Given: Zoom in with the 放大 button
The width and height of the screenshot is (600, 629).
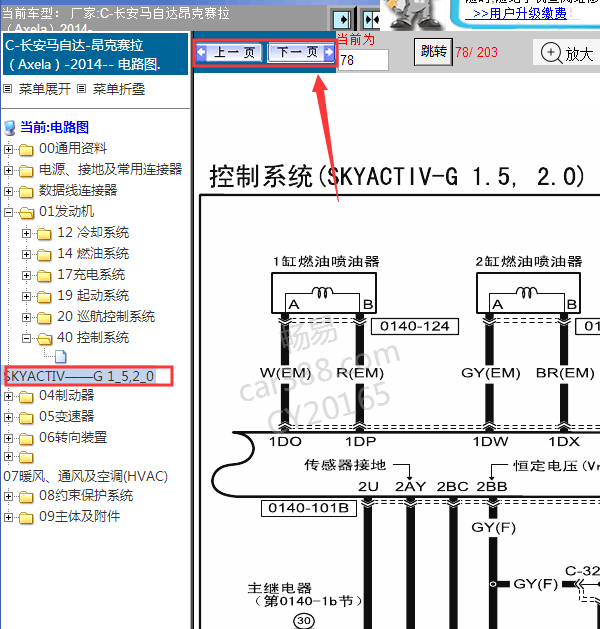Looking at the screenshot, I should coord(566,53).
